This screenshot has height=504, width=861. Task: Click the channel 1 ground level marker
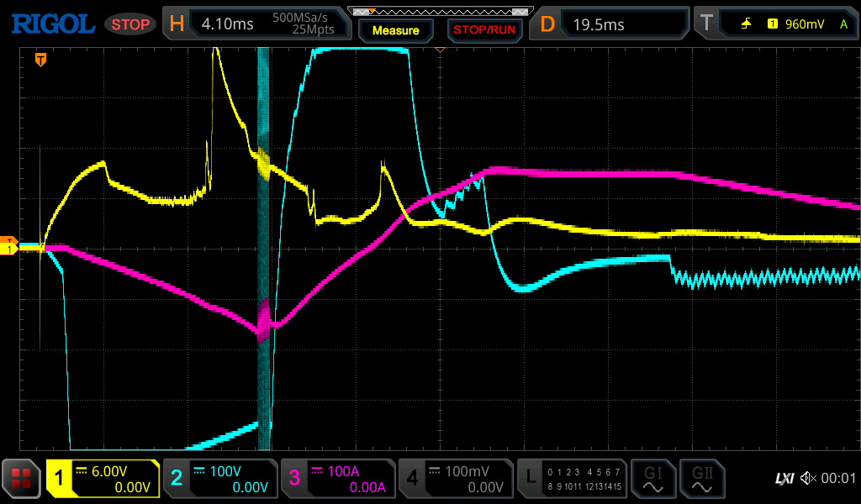9,249
